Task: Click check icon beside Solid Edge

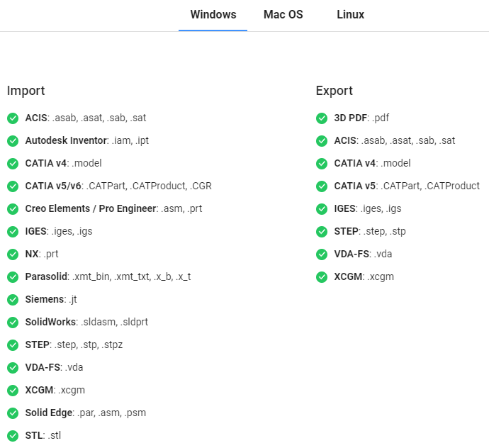Action: point(13,413)
